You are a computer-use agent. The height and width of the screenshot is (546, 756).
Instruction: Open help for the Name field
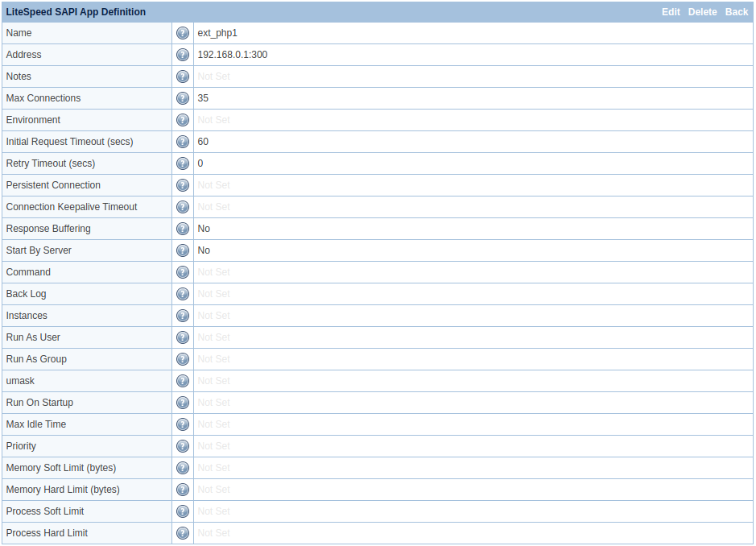[x=183, y=33]
